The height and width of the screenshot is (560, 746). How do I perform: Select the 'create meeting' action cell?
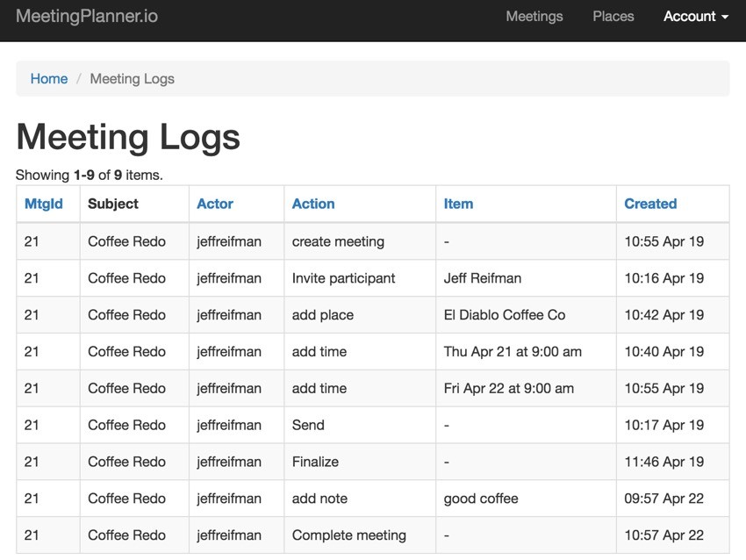coord(360,241)
